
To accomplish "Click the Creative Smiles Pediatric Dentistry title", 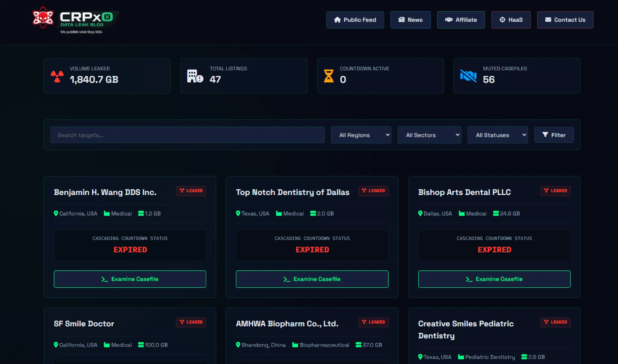I will tap(466, 330).
